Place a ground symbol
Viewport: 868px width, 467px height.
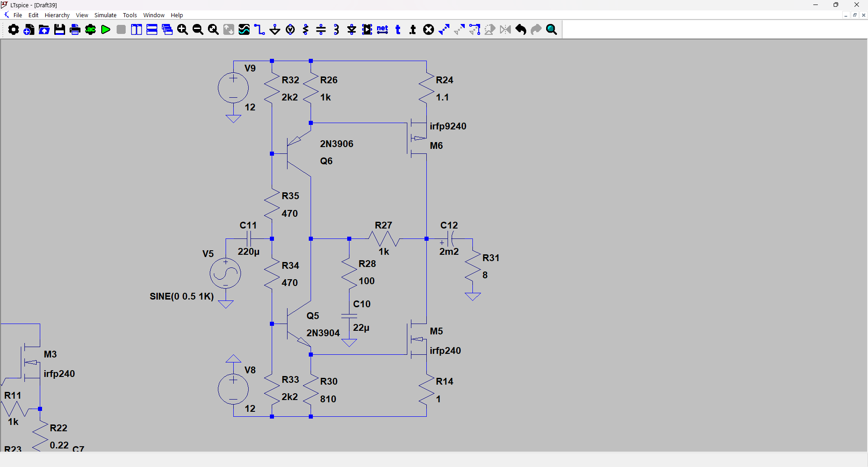pyautogui.click(x=275, y=30)
